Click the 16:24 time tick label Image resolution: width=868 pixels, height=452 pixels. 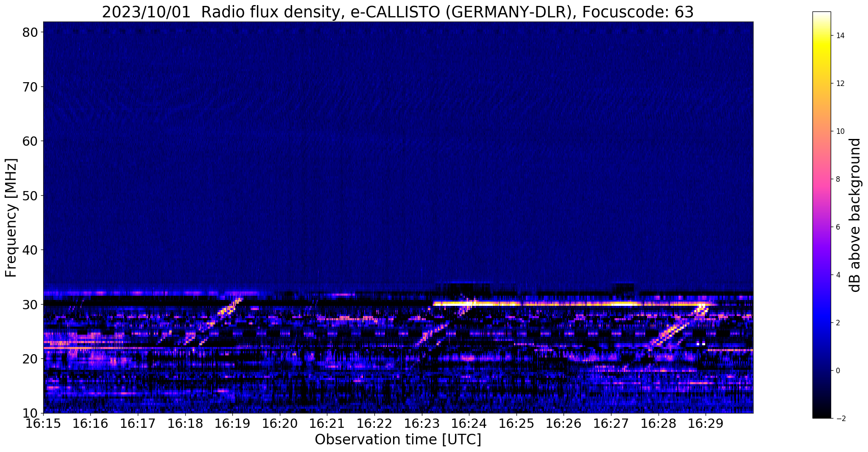click(469, 424)
